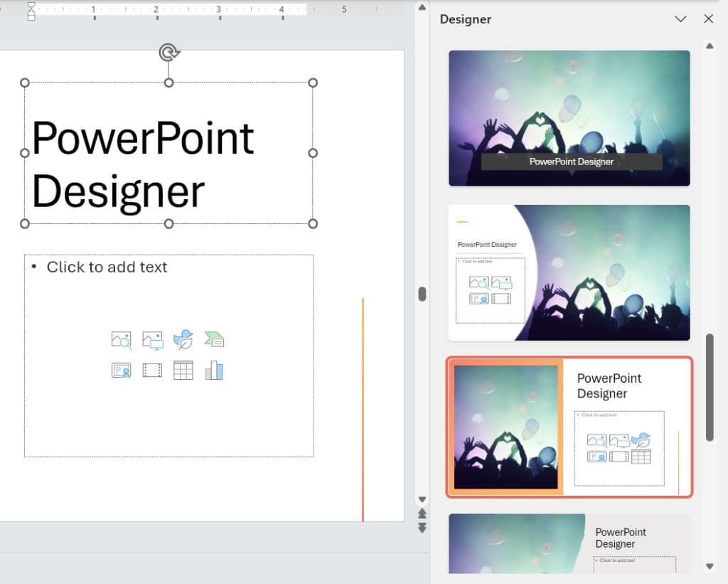Select the highlighted split-layout design suggestion
This screenshot has height=584, width=728.
point(569,427)
